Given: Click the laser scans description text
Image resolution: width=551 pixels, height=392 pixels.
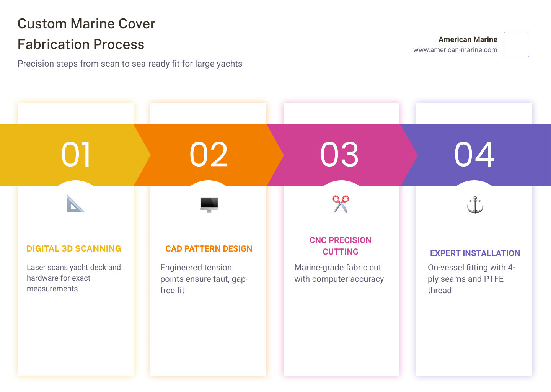Looking at the screenshot, I should (x=74, y=278).
